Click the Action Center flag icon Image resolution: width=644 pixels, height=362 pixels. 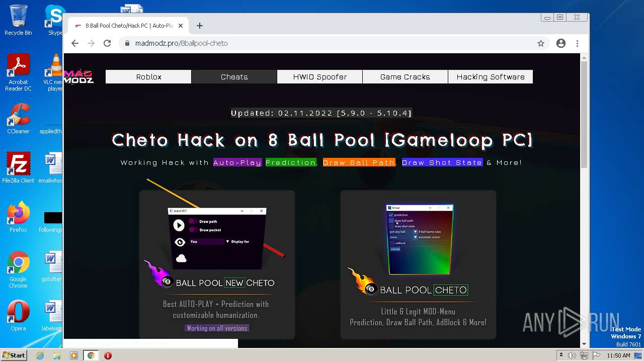596,355
